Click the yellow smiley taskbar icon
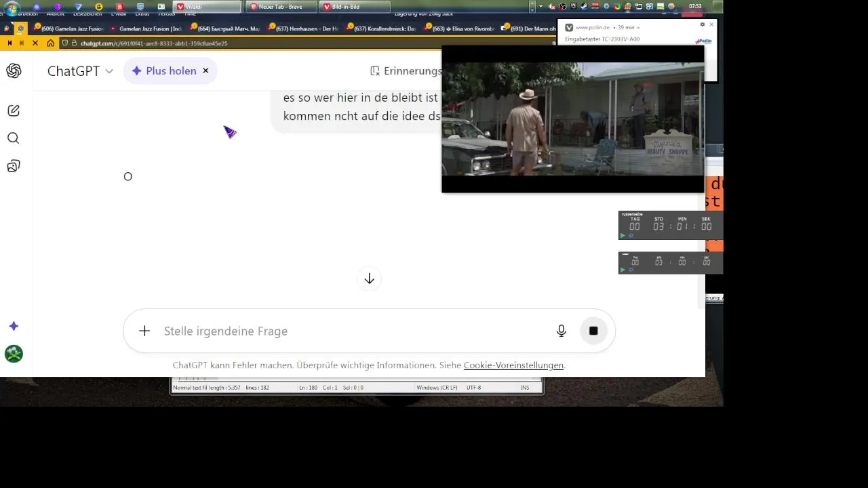Screen dimensions: 868x488 [99, 7]
